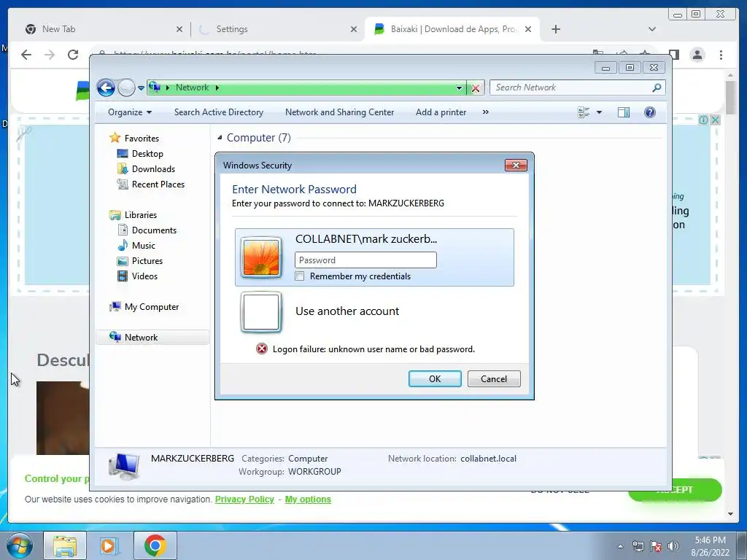
Task: Close the Baixaki Chrome tab
Action: (528, 29)
